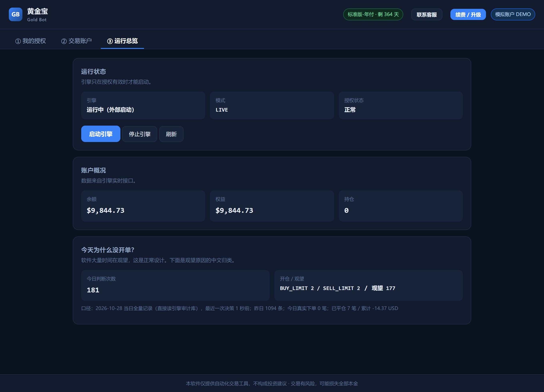544x392 pixels.
Task: Click the 授权状态 value 正常
Action: coord(350,110)
